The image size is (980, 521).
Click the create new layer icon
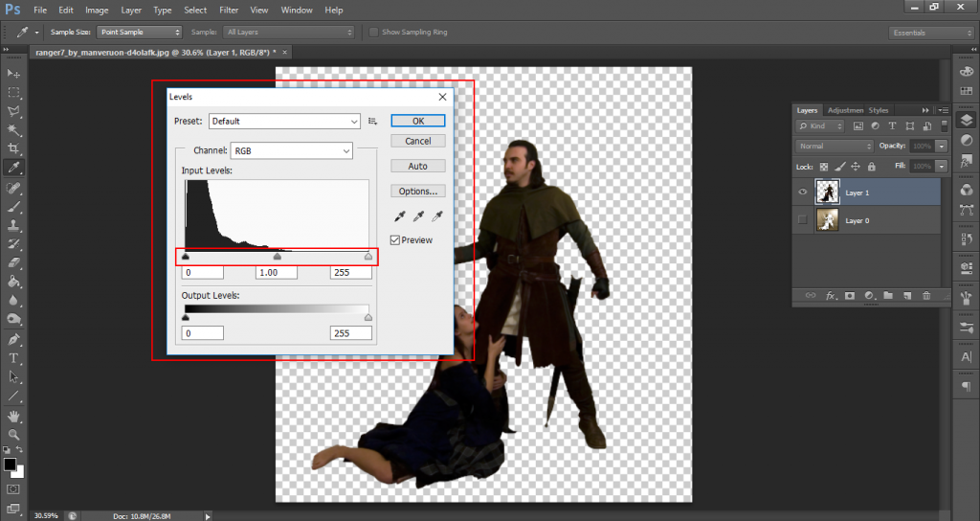(x=907, y=295)
